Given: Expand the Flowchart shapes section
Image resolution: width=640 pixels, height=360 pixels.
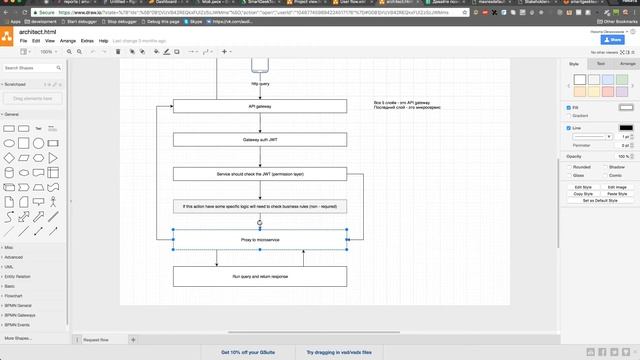Looking at the screenshot, I should tap(13, 296).
